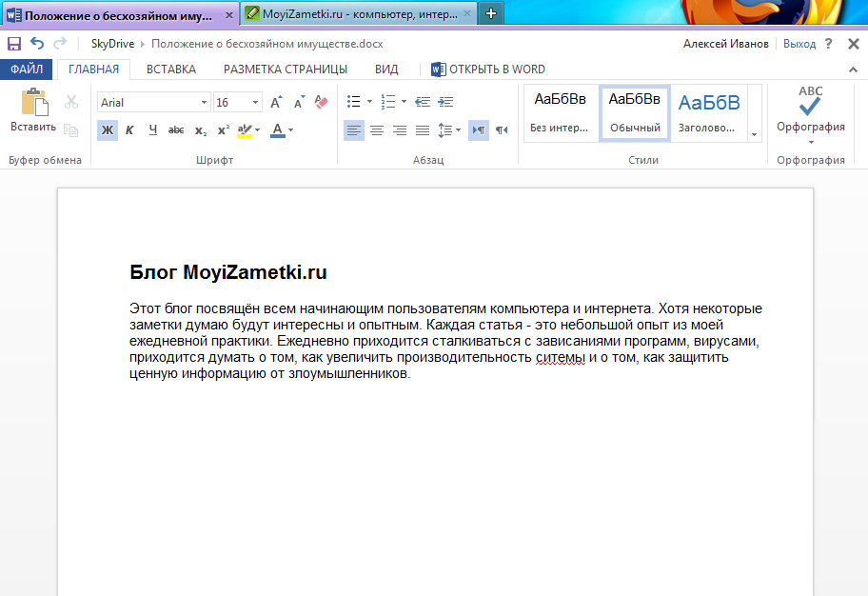
Task: Toggle subscript formatting
Action: point(201,130)
